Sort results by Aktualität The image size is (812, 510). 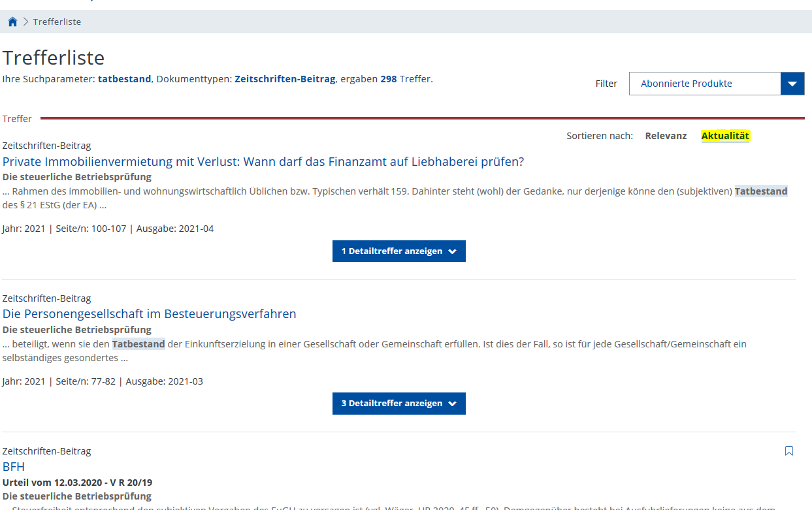click(725, 136)
